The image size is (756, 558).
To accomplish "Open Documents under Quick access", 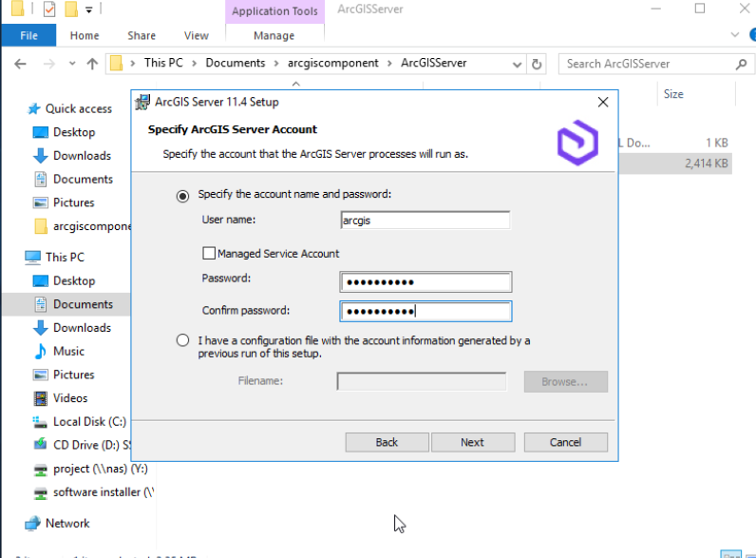I will [x=83, y=179].
